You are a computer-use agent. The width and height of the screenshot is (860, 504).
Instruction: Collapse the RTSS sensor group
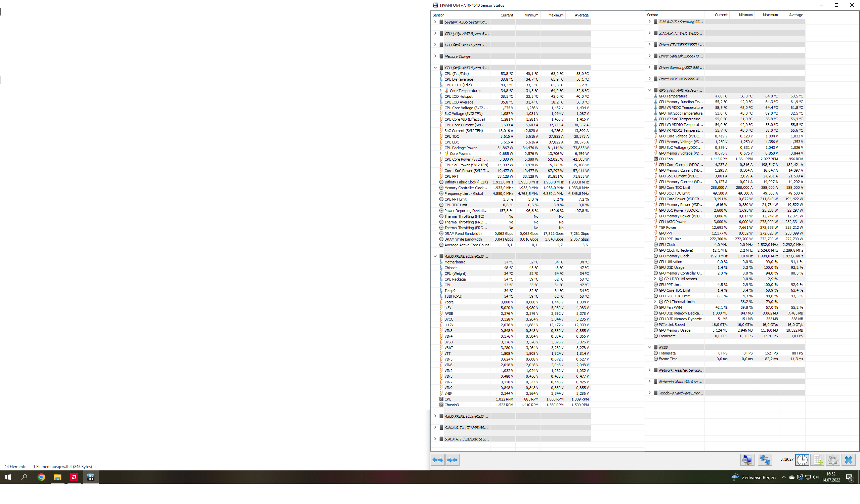coord(649,347)
